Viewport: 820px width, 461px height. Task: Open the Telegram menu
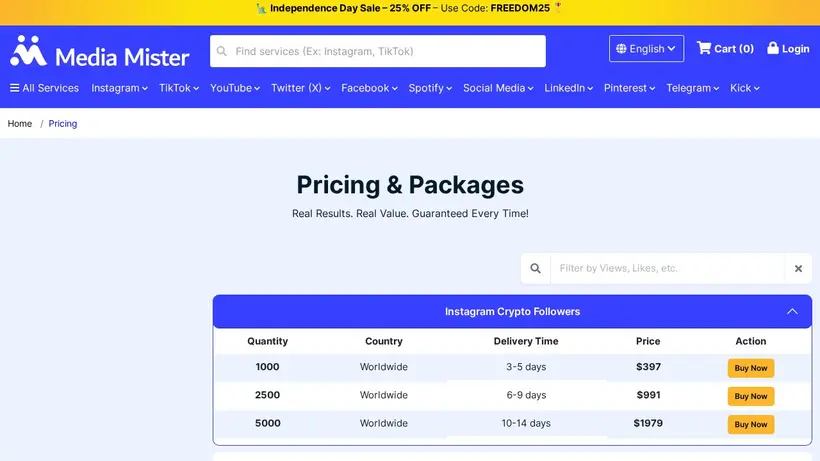pyautogui.click(x=692, y=88)
